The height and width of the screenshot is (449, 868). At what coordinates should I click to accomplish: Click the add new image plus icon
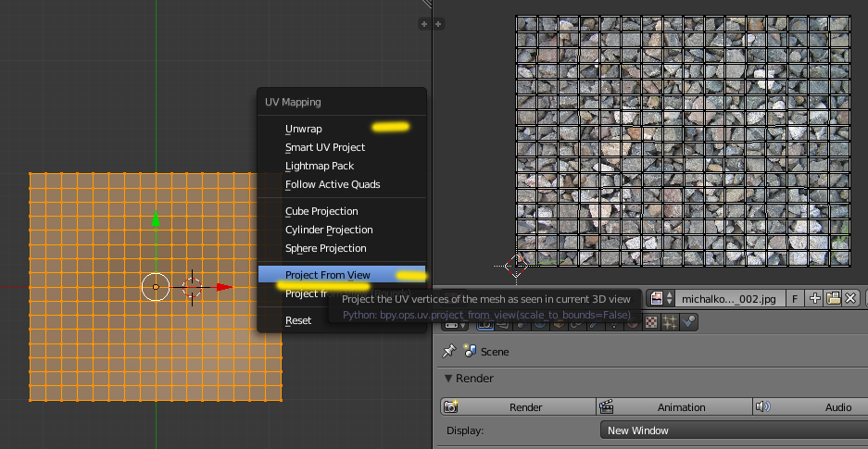(x=815, y=298)
